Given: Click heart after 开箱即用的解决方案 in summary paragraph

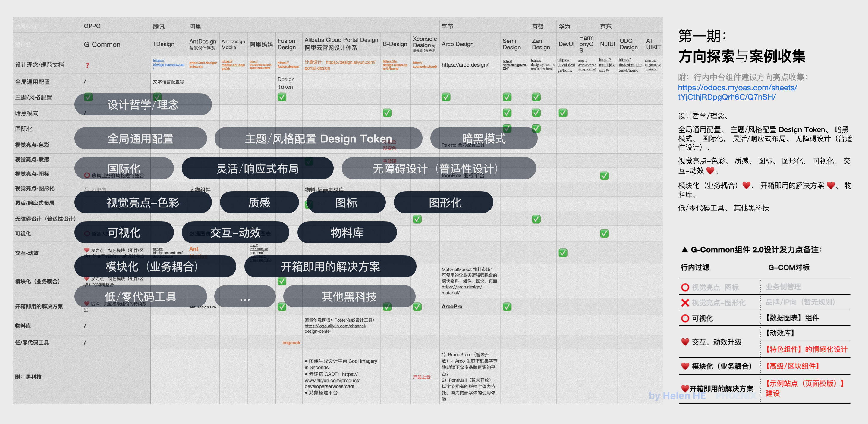Looking at the screenshot, I should coord(831,185).
